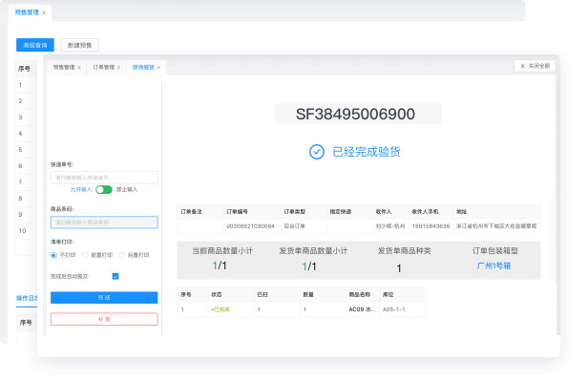Click the blue 高级查询 button

pos(35,45)
